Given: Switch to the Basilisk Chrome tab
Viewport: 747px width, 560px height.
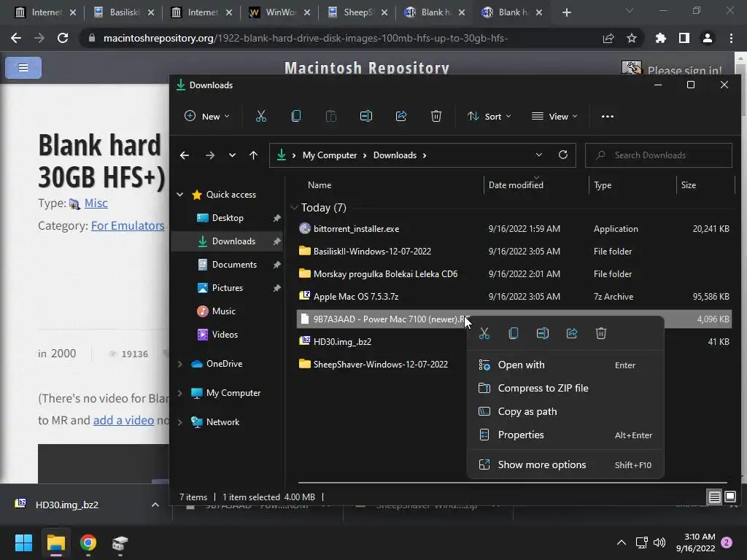Looking at the screenshot, I should pyautogui.click(x=124, y=12).
